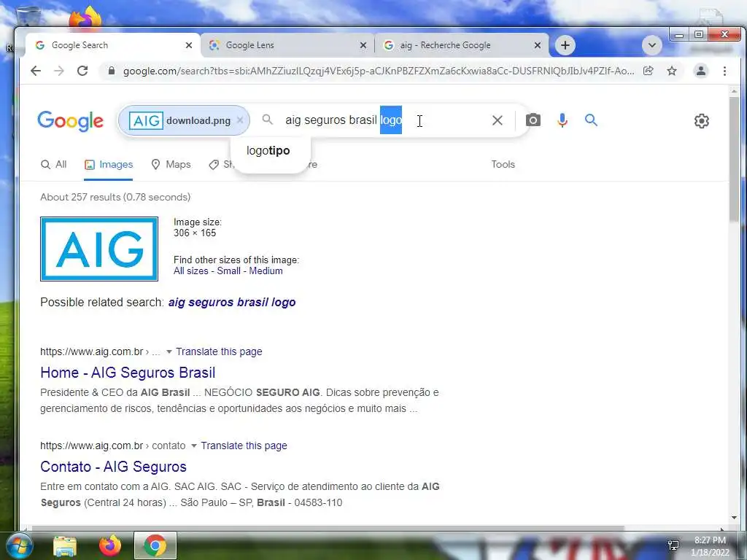Open Medium sizes link
This screenshot has height=560, width=747.
point(266,271)
